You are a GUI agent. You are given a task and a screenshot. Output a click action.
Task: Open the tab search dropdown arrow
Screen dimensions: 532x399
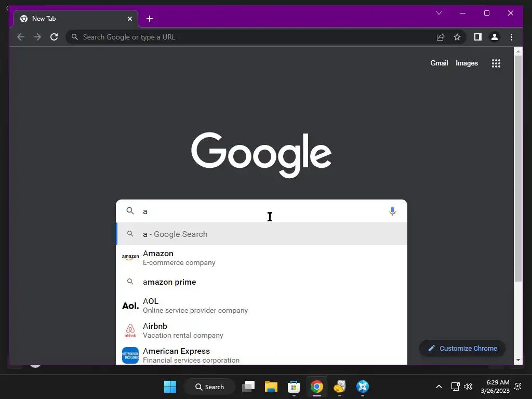click(438, 13)
